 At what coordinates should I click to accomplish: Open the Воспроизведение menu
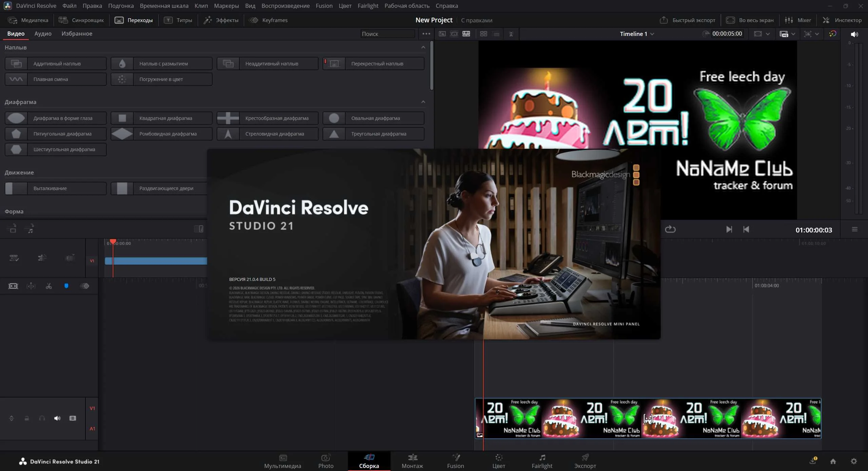coord(285,6)
